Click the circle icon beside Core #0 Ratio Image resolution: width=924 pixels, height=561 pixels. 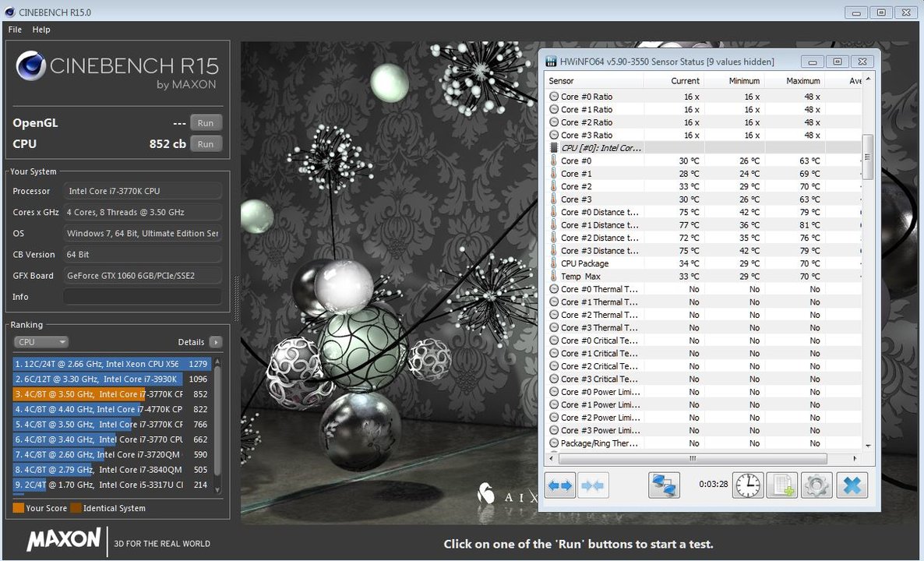[554, 97]
